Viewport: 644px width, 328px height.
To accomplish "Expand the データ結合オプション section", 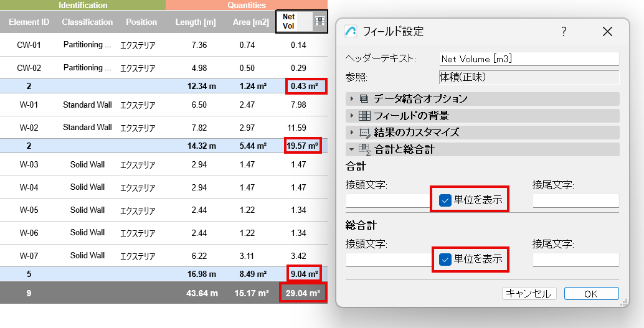I will coord(351,98).
